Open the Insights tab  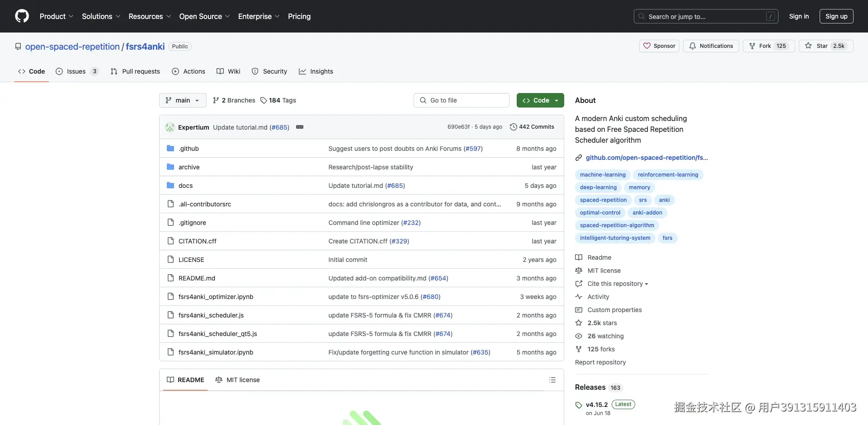[x=316, y=71]
